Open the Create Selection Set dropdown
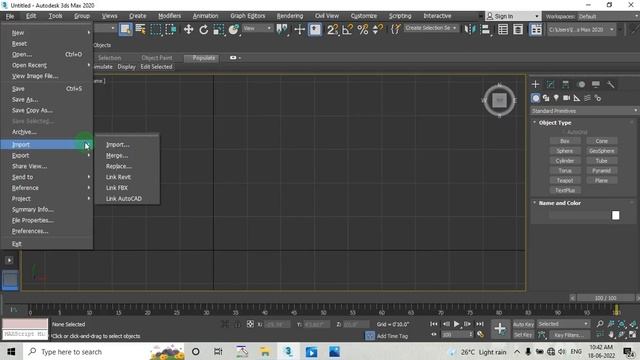The image size is (640, 360). click(431, 28)
